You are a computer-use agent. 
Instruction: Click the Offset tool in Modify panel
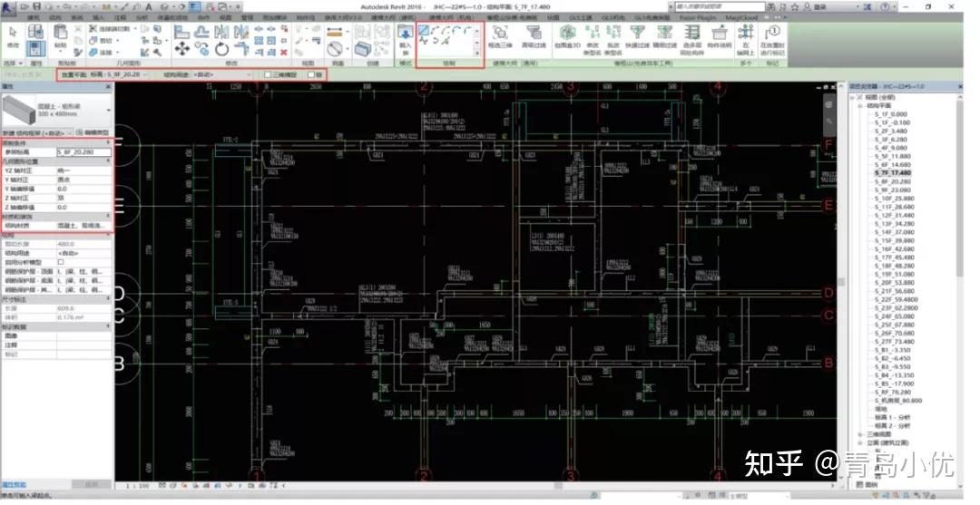pos(201,31)
